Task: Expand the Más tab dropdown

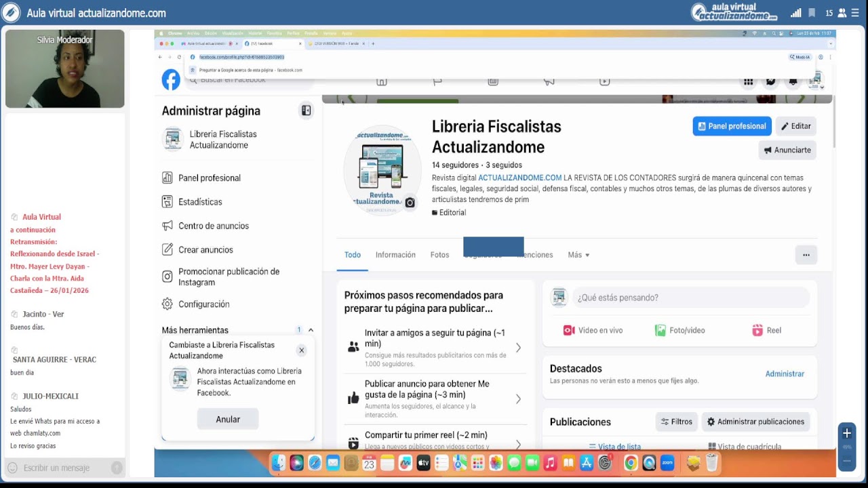Action: point(578,255)
